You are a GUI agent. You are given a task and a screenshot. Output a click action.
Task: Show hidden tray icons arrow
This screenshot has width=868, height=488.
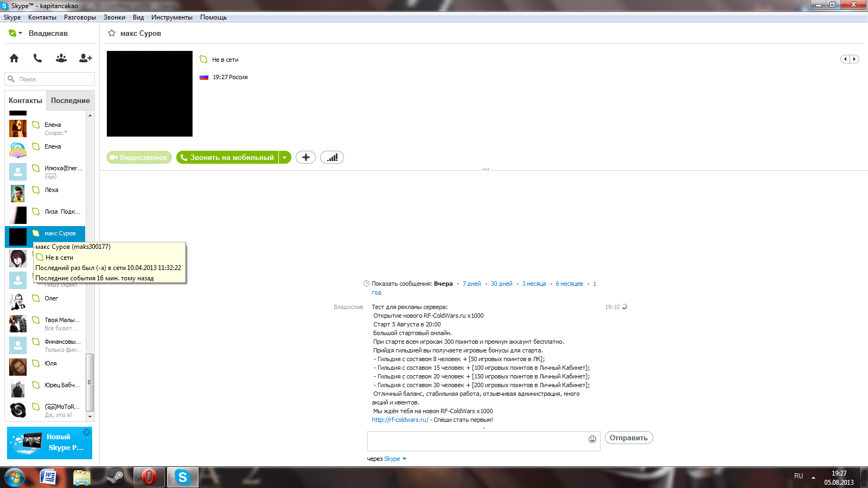(813, 477)
